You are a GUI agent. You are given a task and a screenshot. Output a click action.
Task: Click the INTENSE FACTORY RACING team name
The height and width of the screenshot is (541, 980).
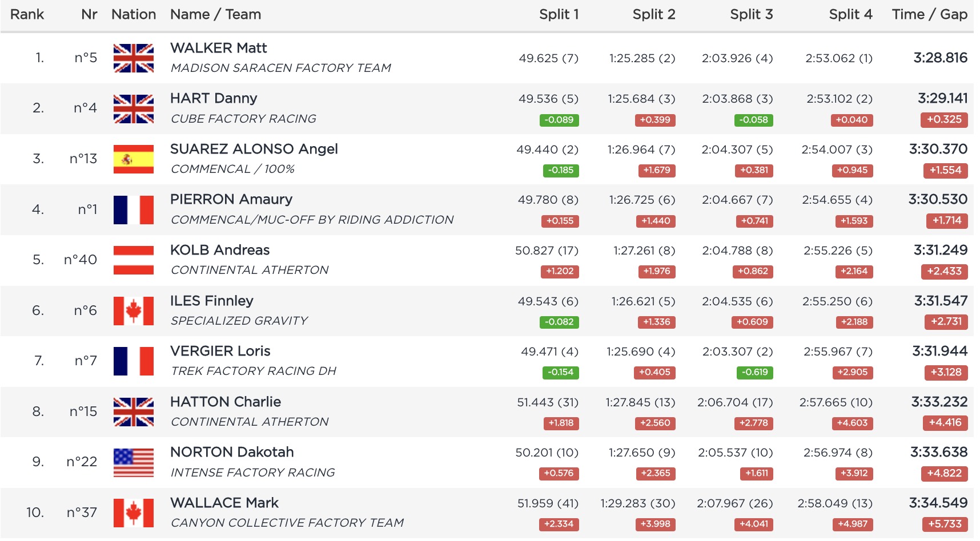click(x=252, y=473)
